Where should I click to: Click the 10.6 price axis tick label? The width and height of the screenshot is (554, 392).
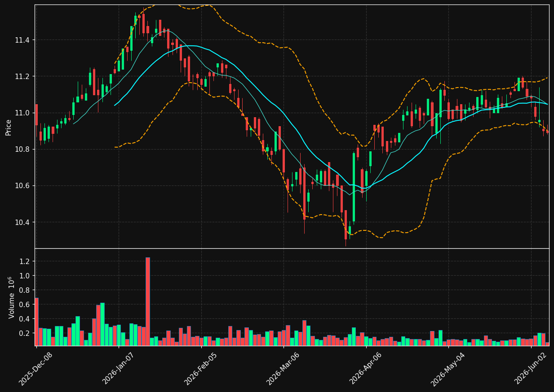[22, 185]
